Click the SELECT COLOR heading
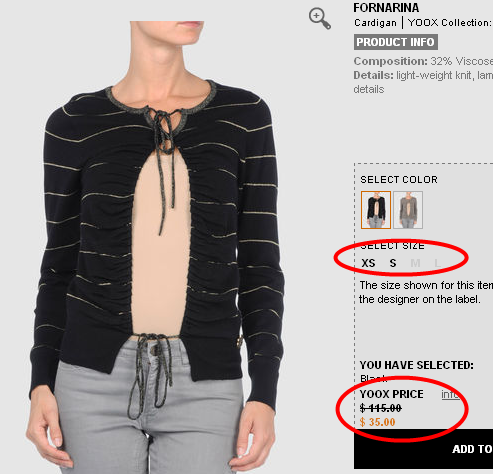This screenshot has width=493, height=474. [x=399, y=180]
